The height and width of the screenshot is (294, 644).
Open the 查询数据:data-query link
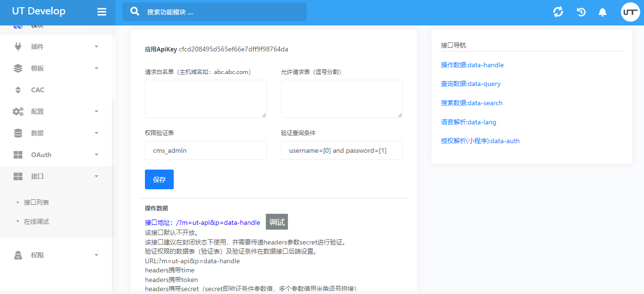471,84
